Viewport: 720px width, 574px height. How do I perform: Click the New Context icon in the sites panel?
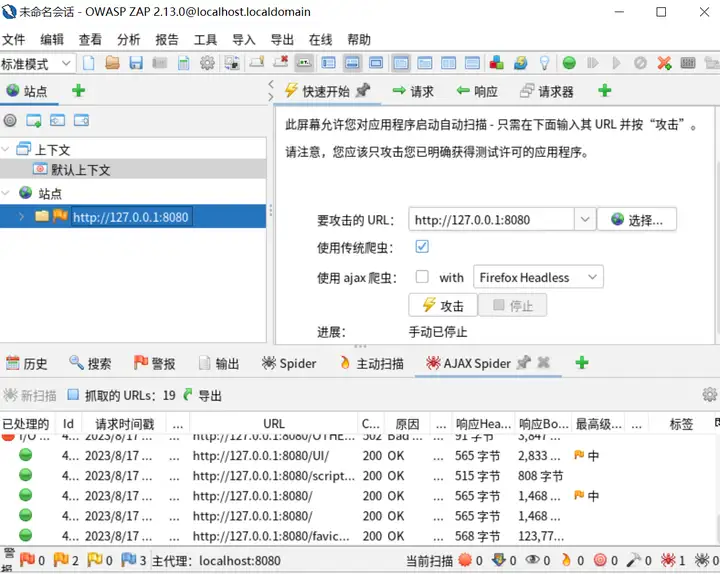(x=34, y=120)
